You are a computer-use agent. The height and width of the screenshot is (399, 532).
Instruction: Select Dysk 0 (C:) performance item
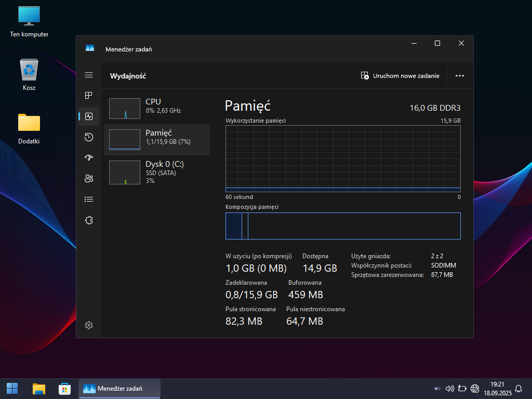(157, 172)
